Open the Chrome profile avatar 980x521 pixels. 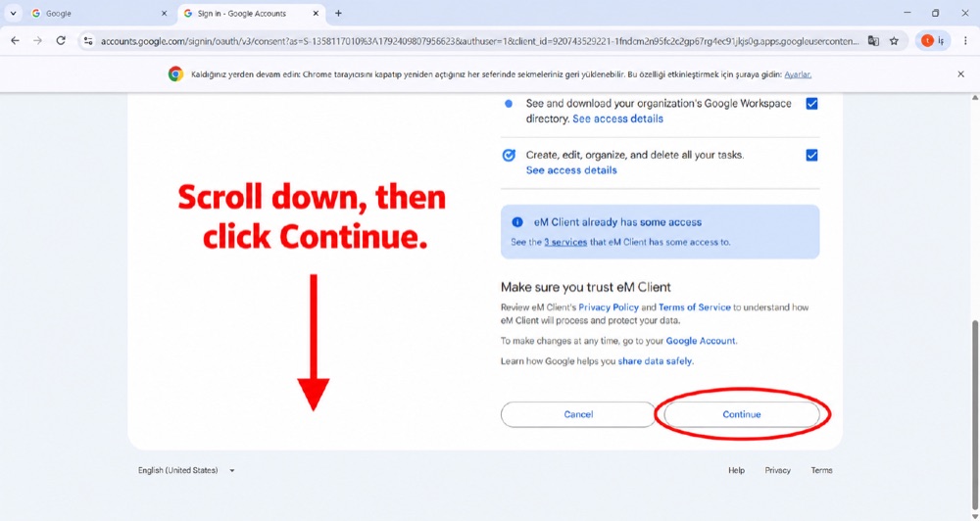click(927, 40)
